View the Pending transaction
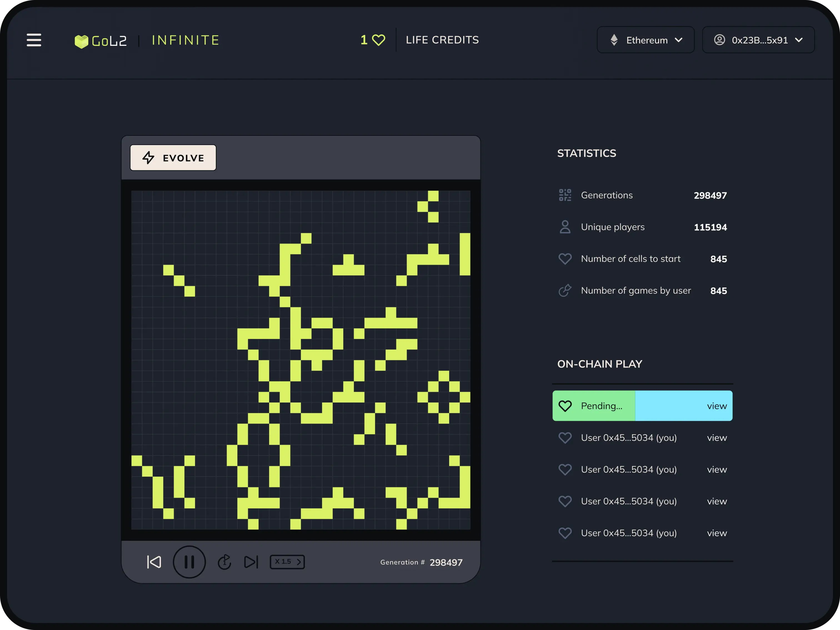 (x=717, y=406)
